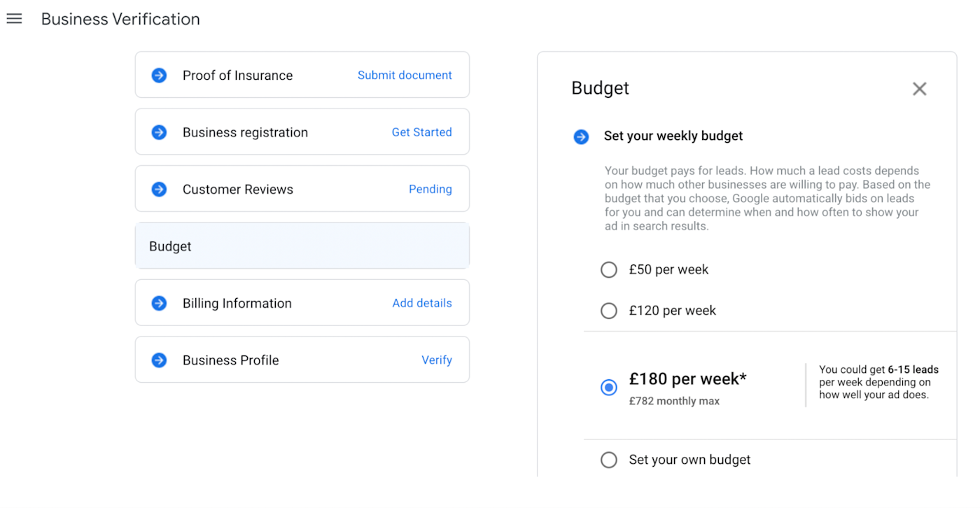This screenshot has height=508, width=980.
Task: Select the £180 per week radio button
Action: [609, 387]
